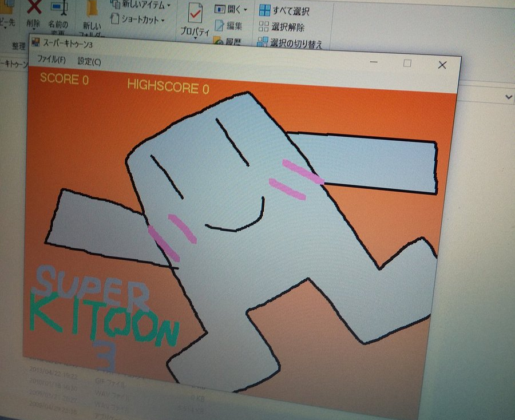
Task: Click the SCORE 0 label in game
Action: point(64,79)
